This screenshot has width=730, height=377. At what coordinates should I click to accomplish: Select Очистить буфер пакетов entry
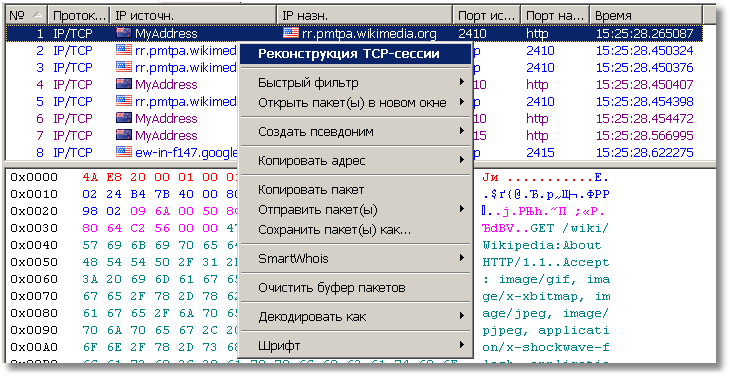(355, 288)
